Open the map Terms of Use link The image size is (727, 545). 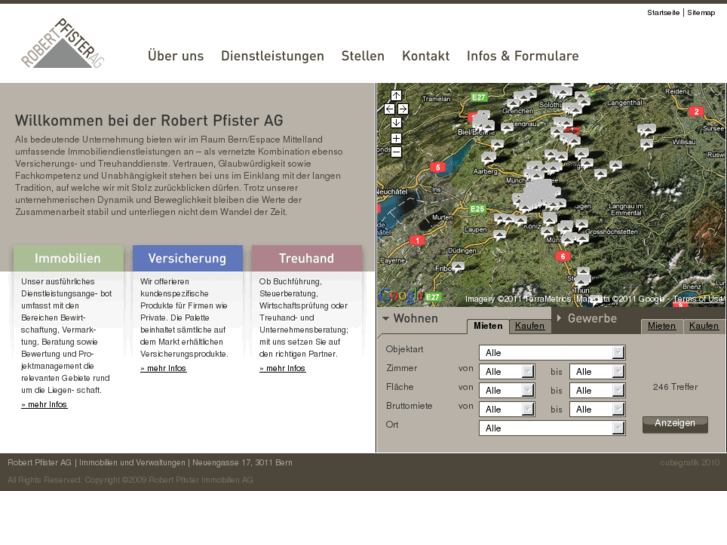pyautogui.click(x=699, y=299)
